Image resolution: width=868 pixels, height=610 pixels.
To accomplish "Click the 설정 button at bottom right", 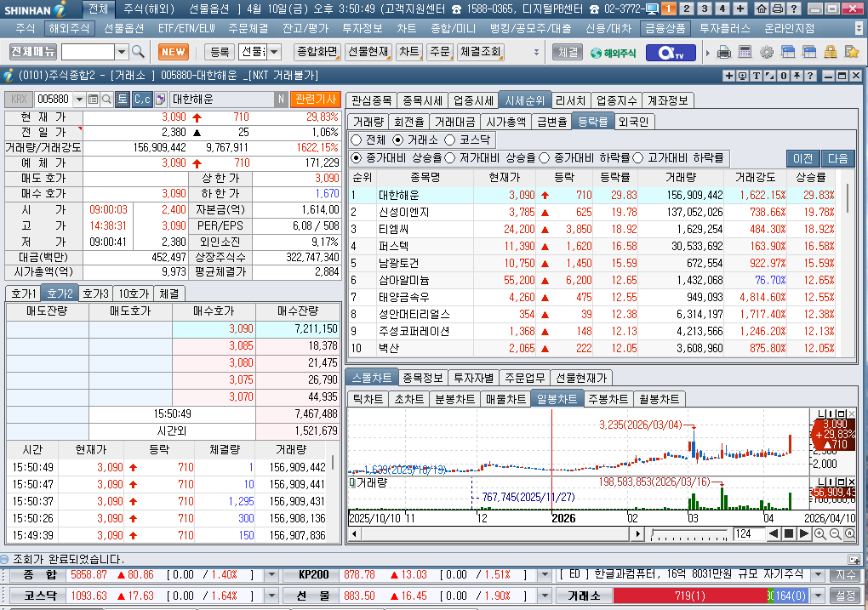I will coord(845,596).
